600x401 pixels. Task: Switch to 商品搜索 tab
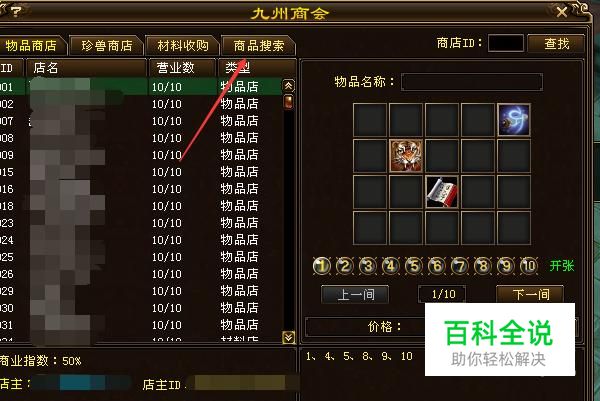pos(259,46)
